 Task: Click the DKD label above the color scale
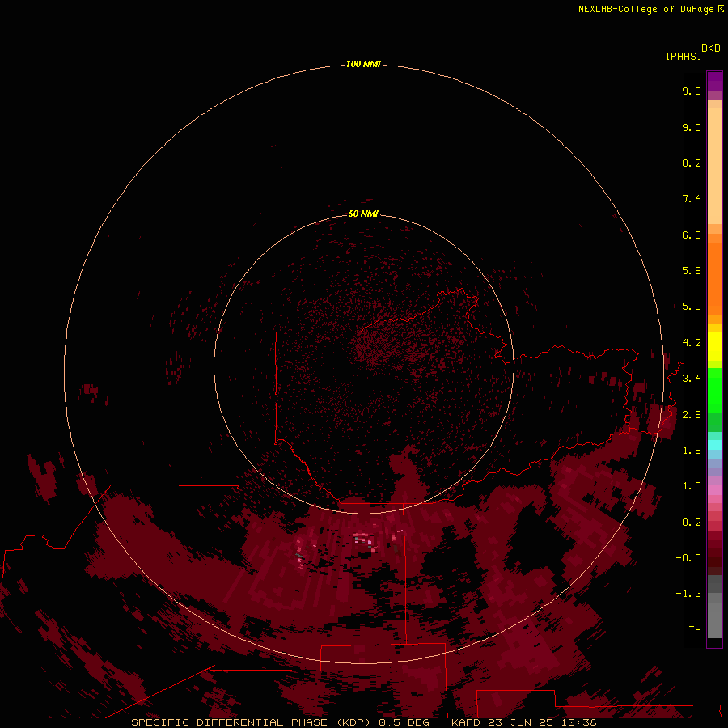(710, 48)
